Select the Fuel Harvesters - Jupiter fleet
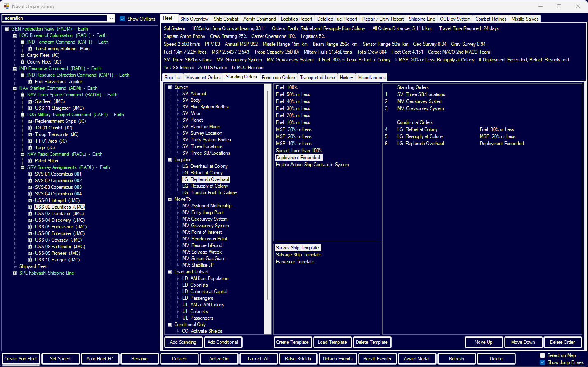588x367 pixels. [58, 82]
